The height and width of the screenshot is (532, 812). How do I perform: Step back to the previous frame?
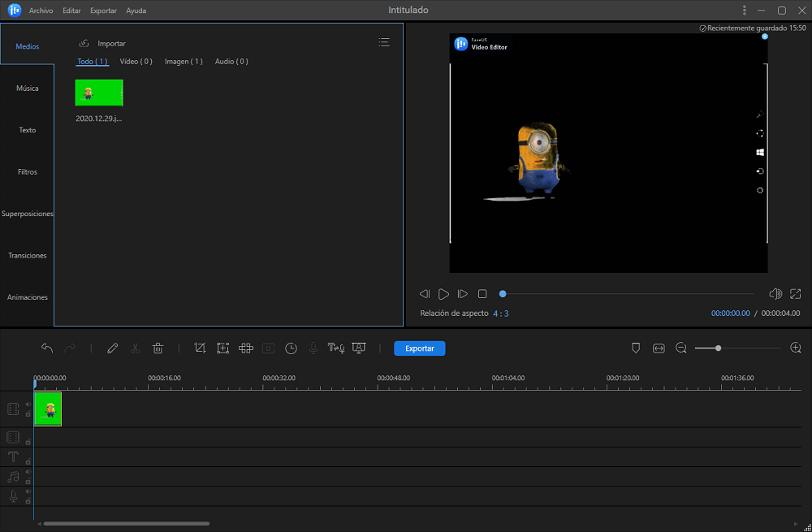pyautogui.click(x=424, y=294)
